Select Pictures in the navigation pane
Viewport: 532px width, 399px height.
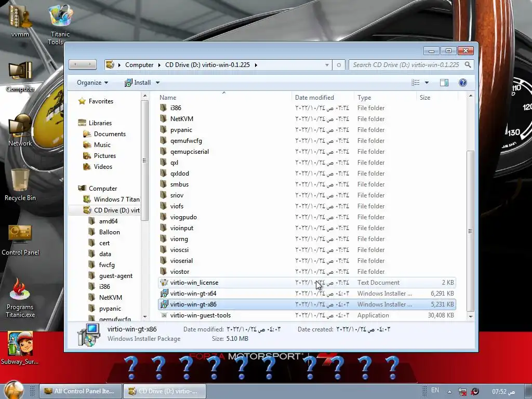tap(105, 156)
